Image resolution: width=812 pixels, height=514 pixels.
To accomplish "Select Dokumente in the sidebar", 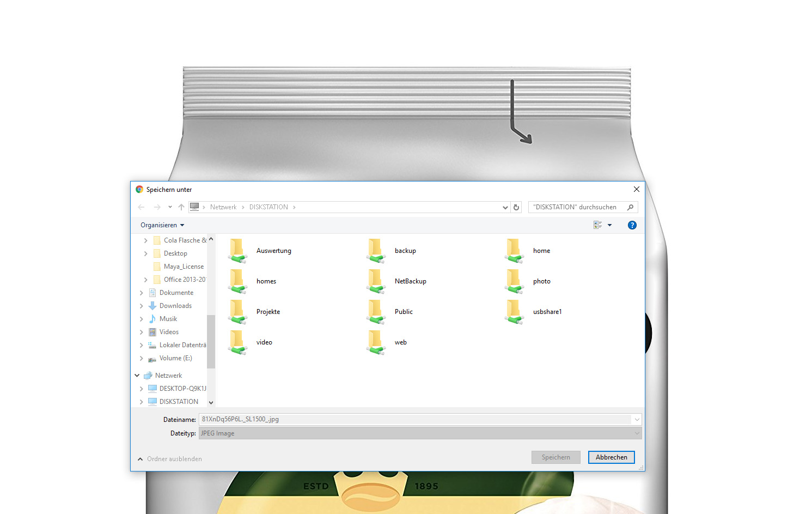I will coord(170,293).
